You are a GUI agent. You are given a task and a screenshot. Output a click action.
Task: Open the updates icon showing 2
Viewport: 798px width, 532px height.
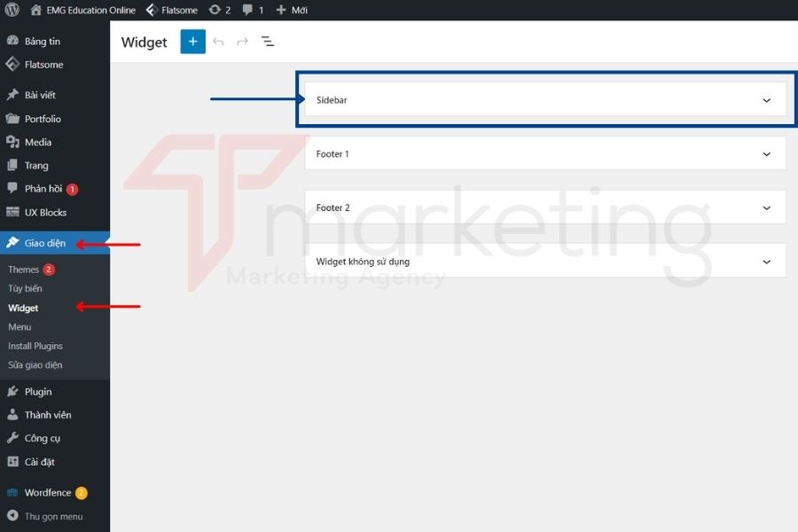click(215, 10)
